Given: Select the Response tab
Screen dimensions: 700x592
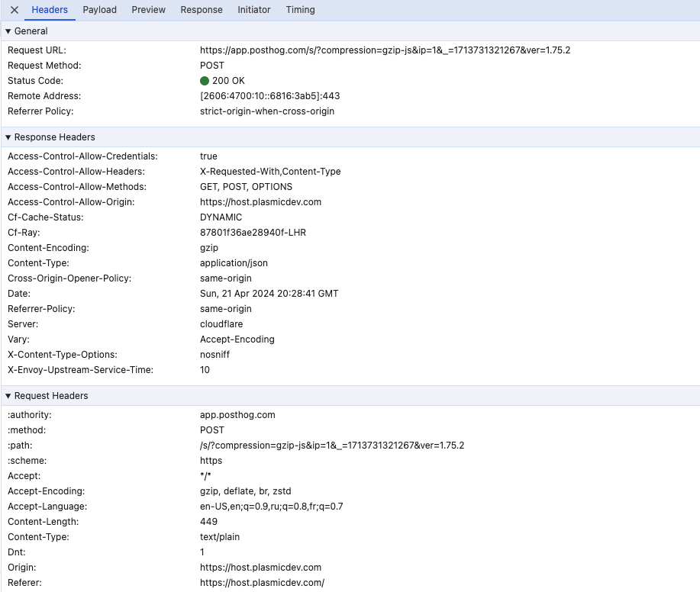Looking at the screenshot, I should [202, 10].
